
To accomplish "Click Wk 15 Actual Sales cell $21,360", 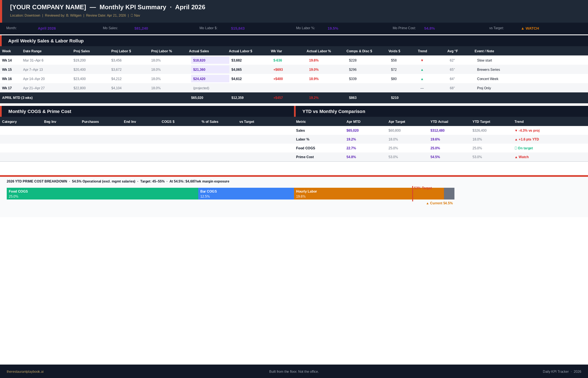I will click(210, 70).
